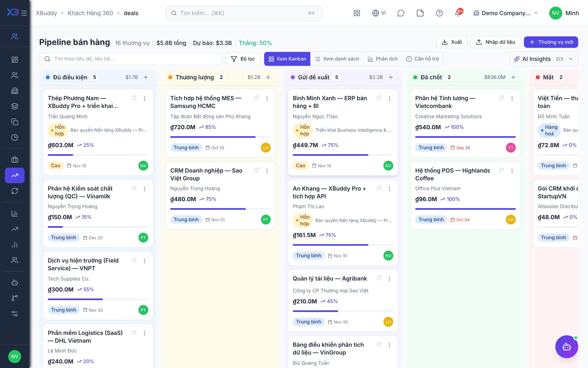
Task: Click the Nhập dữ liệu button
Action: 496,42
